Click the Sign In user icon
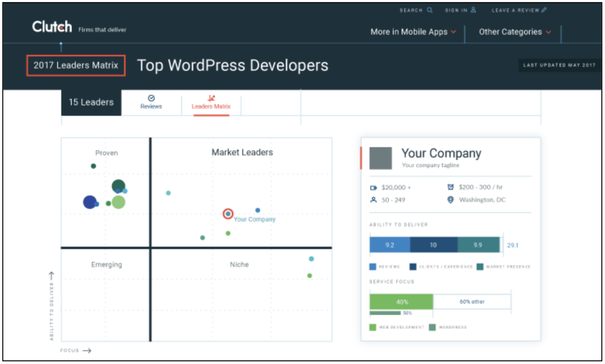Screen dimensions: 605x364 [x=473, y=10]
